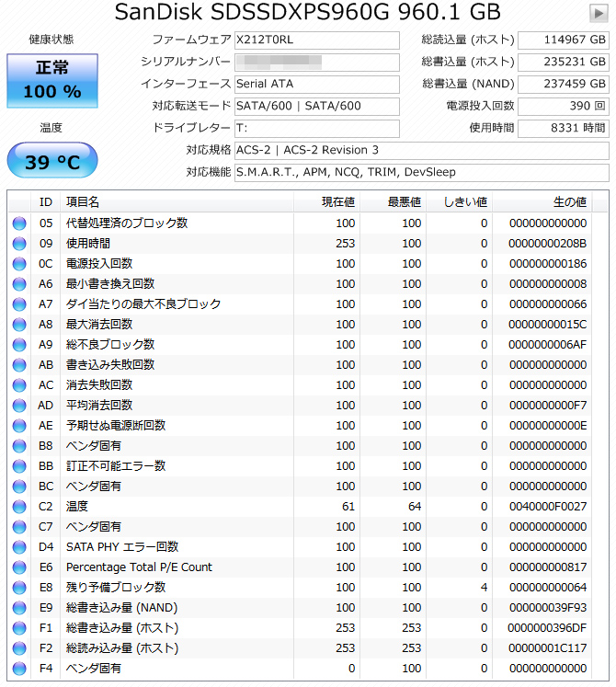Click the 生の値 column header
The width and height of the screenshot is (616, 687).
542,202
